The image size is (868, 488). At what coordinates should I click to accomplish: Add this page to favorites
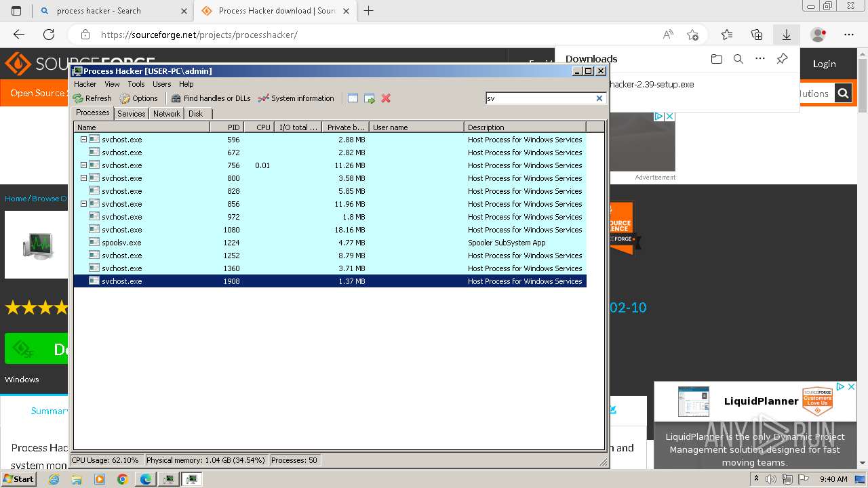point(692,35)
